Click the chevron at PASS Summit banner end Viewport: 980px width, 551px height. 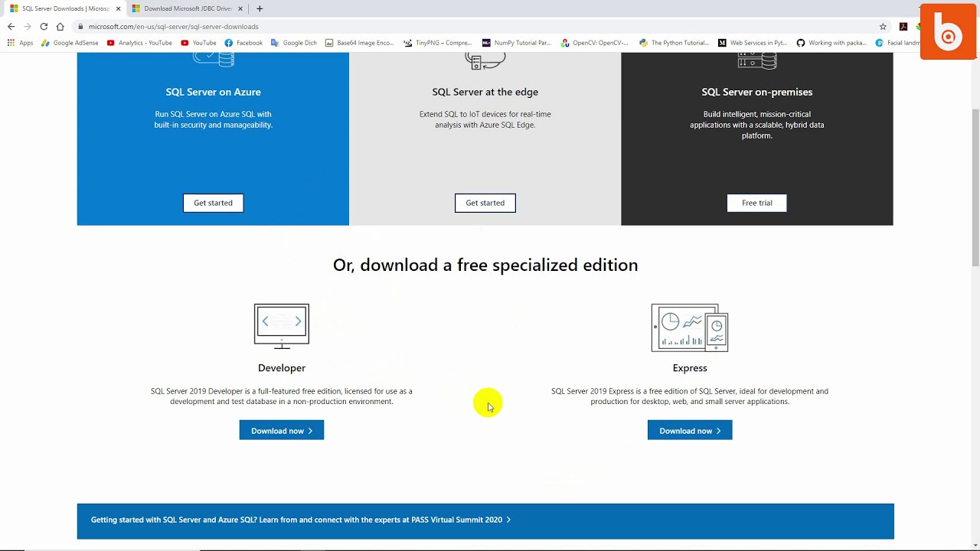pyautogui.click(x=508, y=520)
